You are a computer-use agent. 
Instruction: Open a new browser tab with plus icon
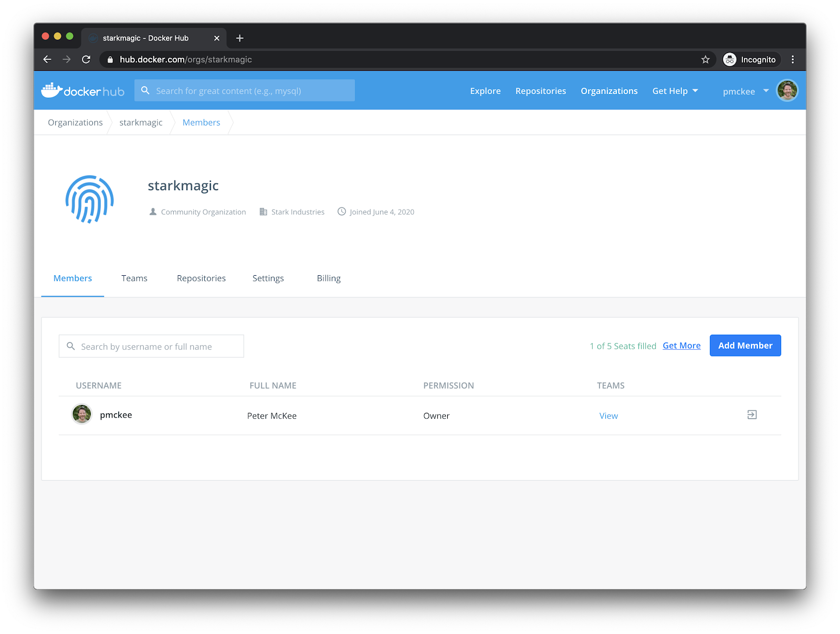[239, 38]
